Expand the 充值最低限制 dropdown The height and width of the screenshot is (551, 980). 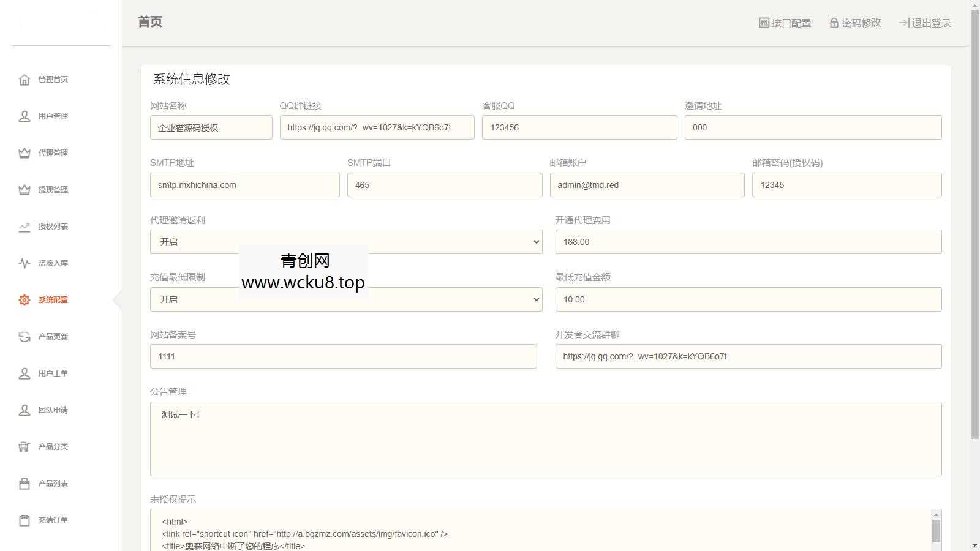pyautogui.click(x=345, y=299)
